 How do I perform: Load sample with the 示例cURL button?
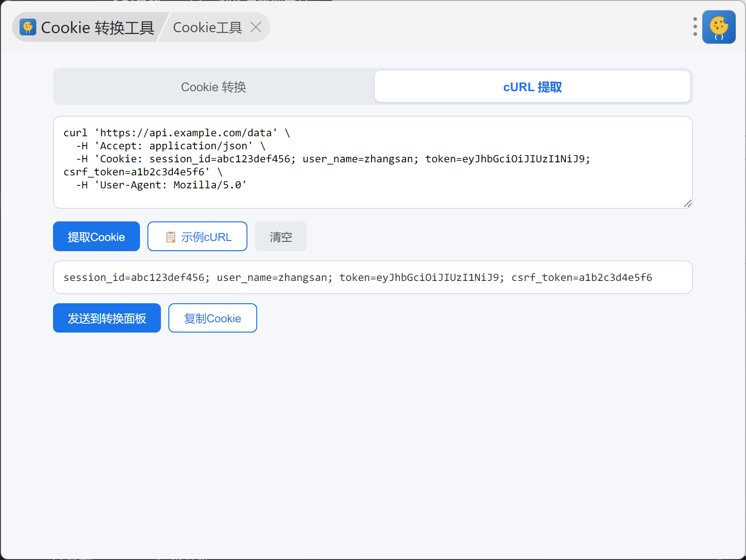tap(197, 237)
